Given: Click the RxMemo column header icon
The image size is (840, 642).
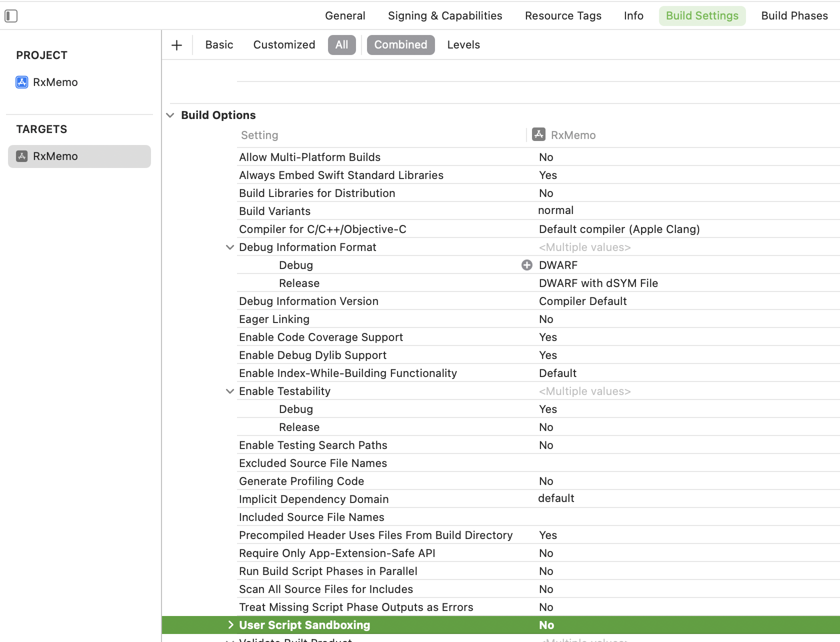Looking at the screenshot, I should click(538, 134).
